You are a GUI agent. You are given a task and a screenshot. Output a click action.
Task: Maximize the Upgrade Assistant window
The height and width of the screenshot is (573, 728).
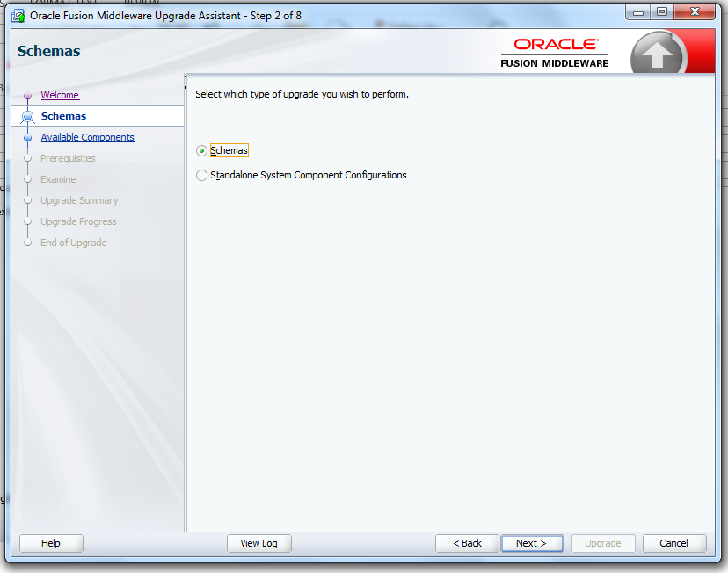662,12
